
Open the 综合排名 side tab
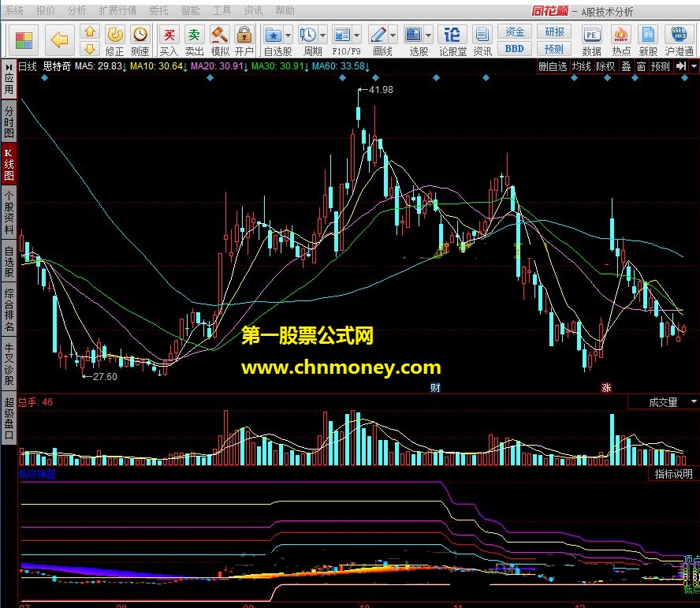[9, 310]
